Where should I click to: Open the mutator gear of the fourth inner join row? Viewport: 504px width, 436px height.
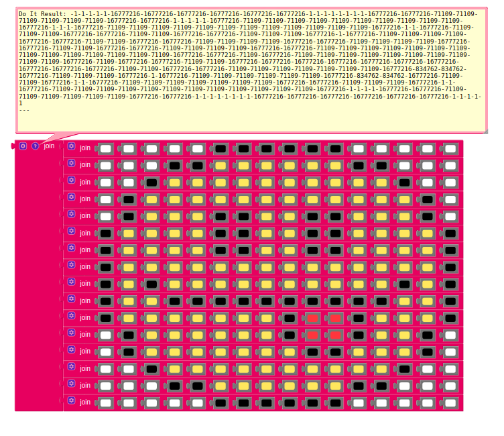[x=71, y=197]
